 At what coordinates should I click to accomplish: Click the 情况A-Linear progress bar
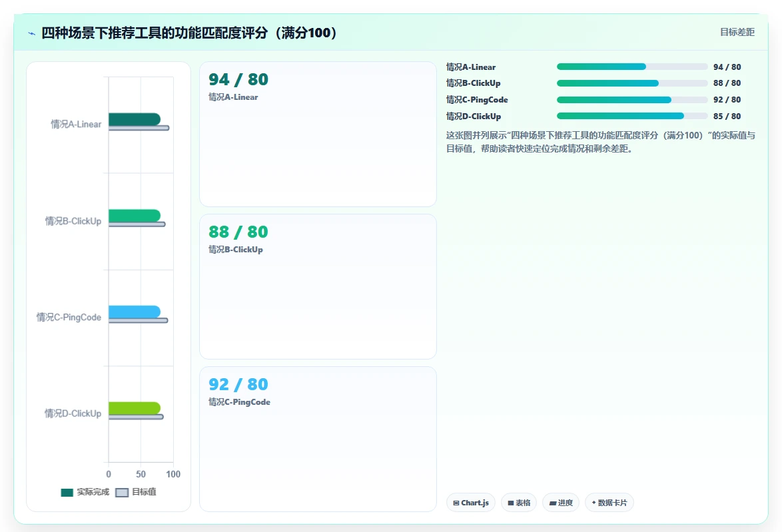pyautogui.click(x=632, y=67)
